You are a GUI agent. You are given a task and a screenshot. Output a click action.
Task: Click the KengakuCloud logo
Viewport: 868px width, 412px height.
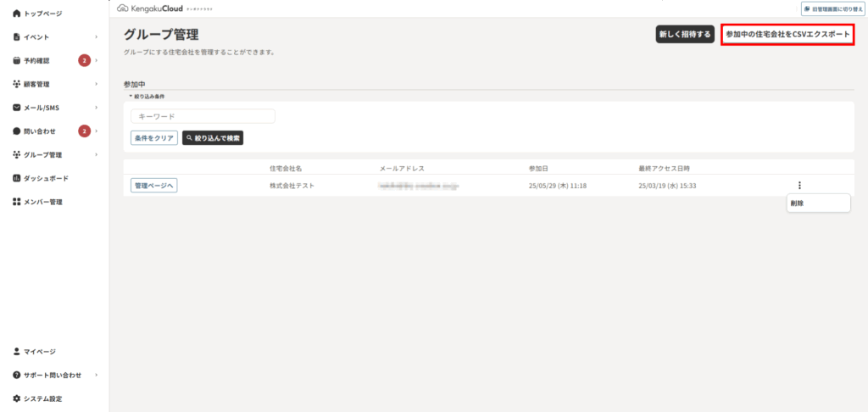coord(155,8)
